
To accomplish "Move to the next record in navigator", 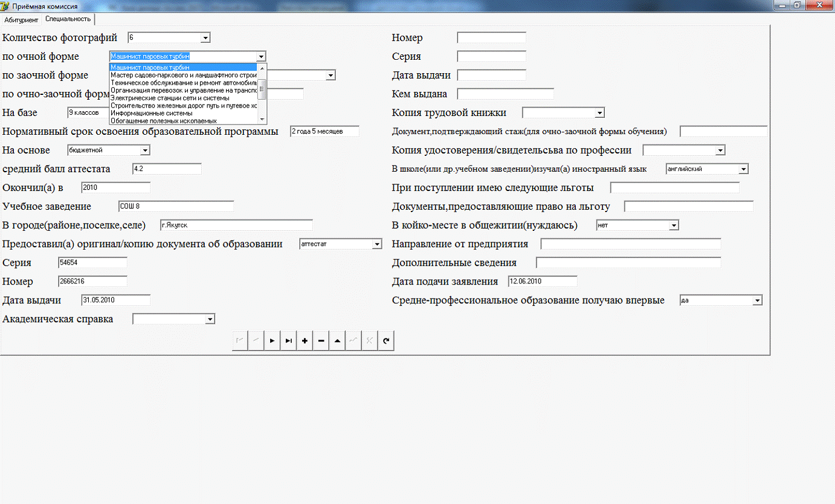I will point(272,341).
